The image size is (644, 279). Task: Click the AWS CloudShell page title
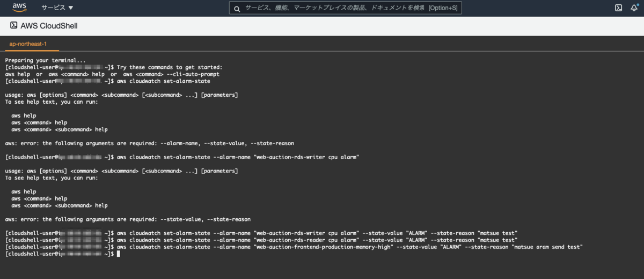(49, 26)
